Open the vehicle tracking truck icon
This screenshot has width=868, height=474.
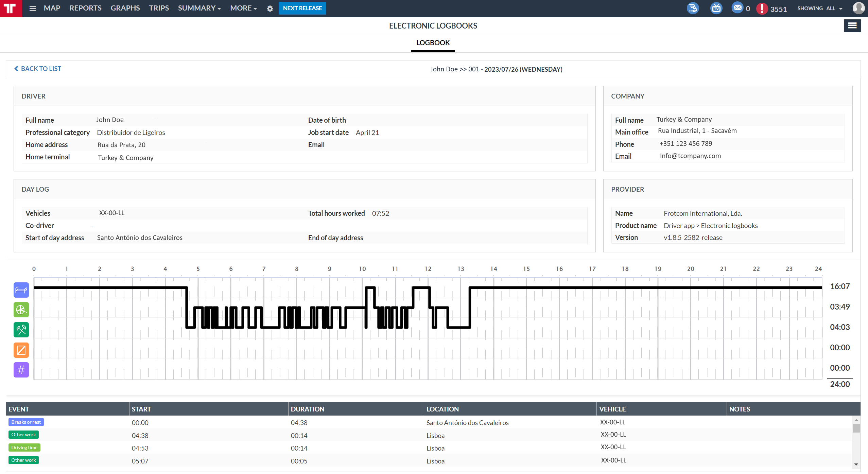coord(692,8)
